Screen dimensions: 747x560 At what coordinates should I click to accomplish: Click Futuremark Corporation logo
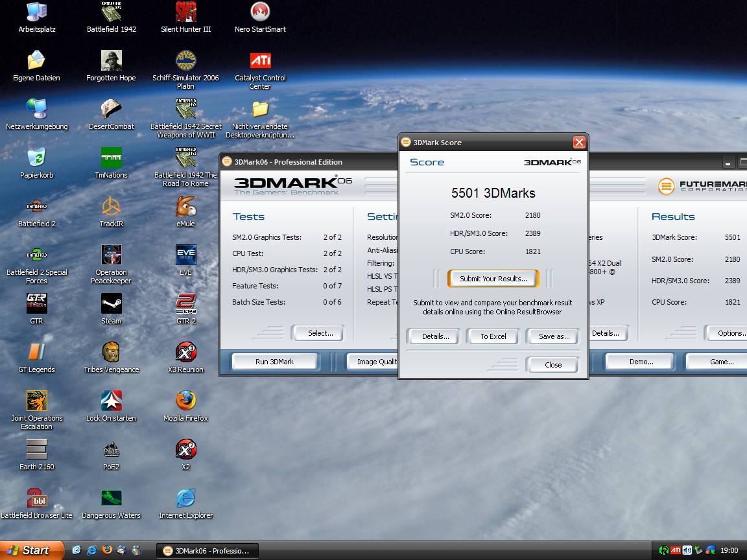tap(703, 186)
